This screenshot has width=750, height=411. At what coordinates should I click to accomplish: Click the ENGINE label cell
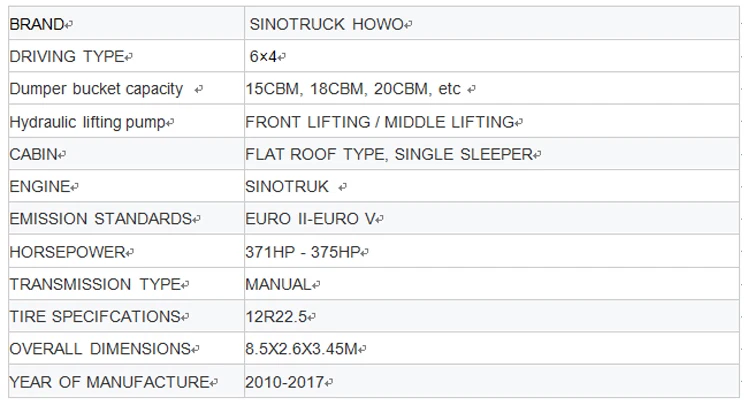pyautogui.click(x=40, y=187)
